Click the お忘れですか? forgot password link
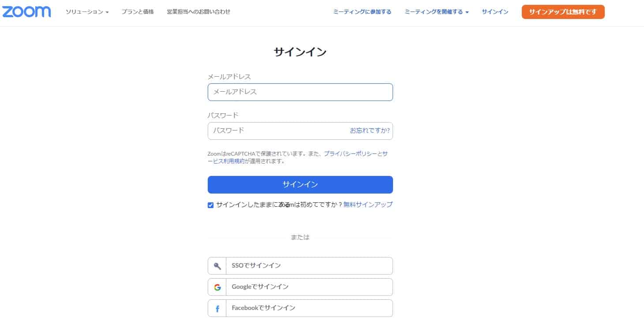 (370, 131)
